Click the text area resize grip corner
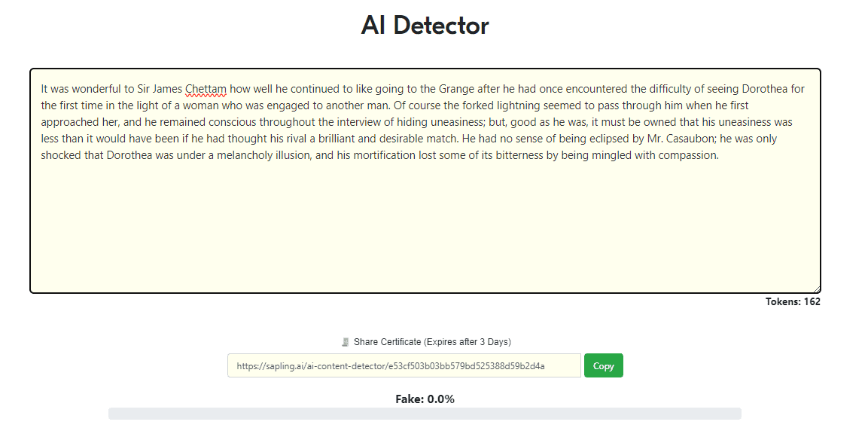This screenshot has width=868, height=437. tap(817, 289)
